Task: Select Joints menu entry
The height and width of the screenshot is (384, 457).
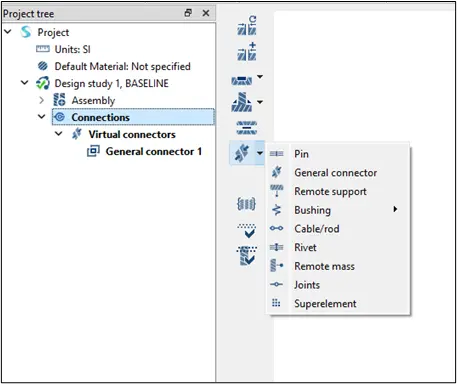Action: [338, 285]
